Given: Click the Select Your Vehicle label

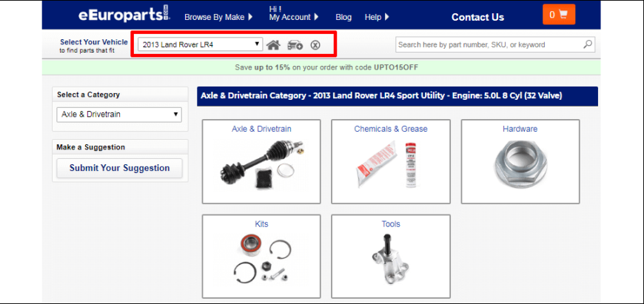Looking at the screenshot, I should point(94,42).
